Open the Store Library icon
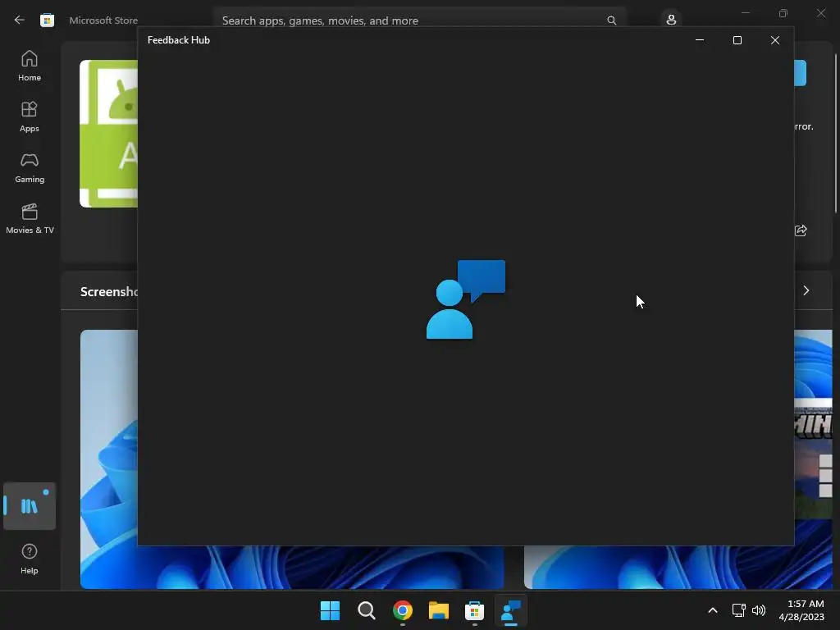This screenshot has width=840, height=630. click(x=30, y=505)
